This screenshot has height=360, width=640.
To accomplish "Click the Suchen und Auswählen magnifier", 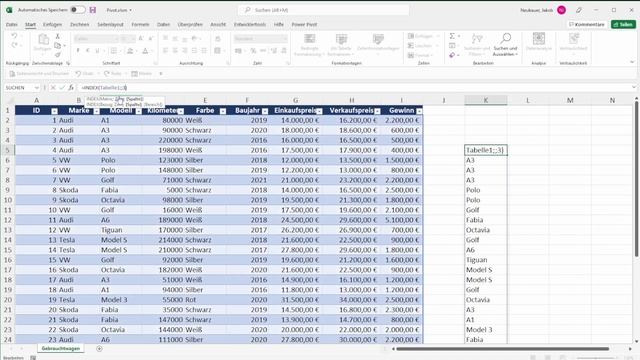I will click(x=505, y=39).
